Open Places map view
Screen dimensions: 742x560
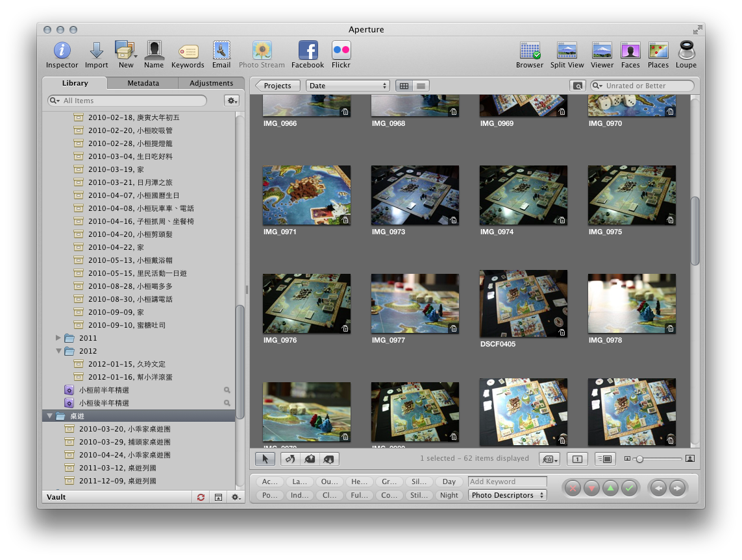click(658, 51)
